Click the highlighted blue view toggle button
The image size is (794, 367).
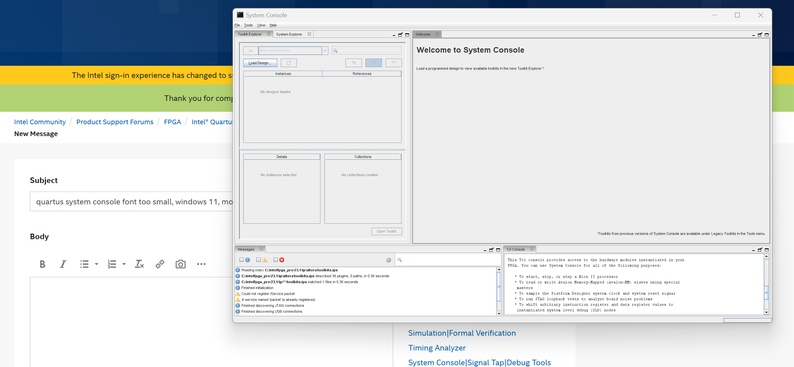point(374,63)
